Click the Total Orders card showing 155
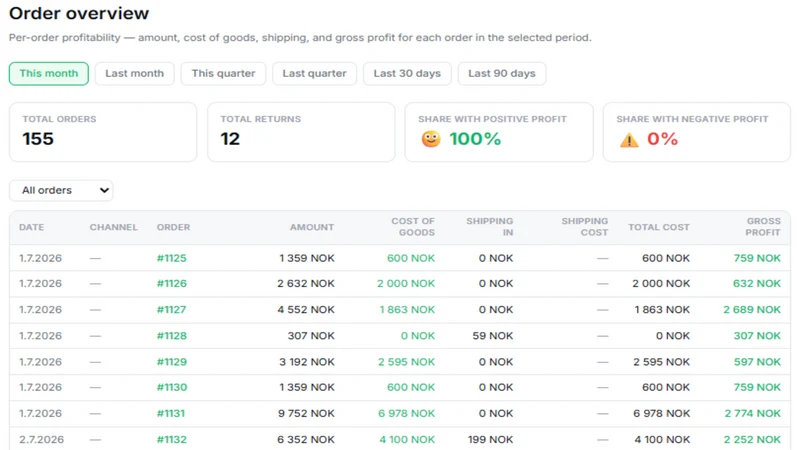Viewport: 800px width, 450px height. (x=103, y=132)
